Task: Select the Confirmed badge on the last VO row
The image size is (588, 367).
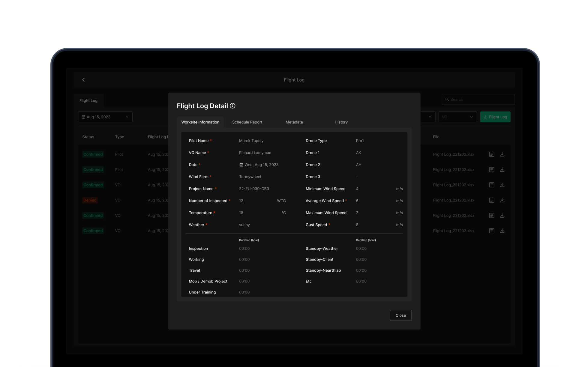Action: point(93,231)
